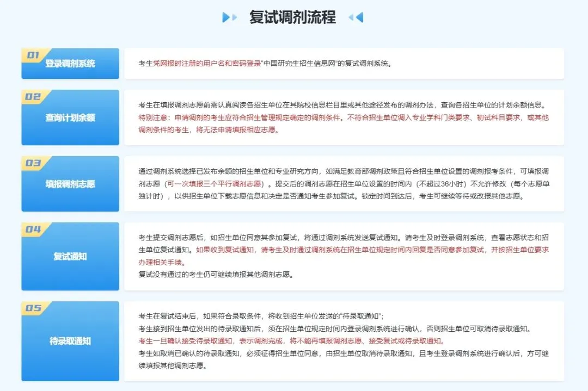
Task: Click the line starting 考生接到招生单位发出的待录取通知后
Action: (335, 329)
